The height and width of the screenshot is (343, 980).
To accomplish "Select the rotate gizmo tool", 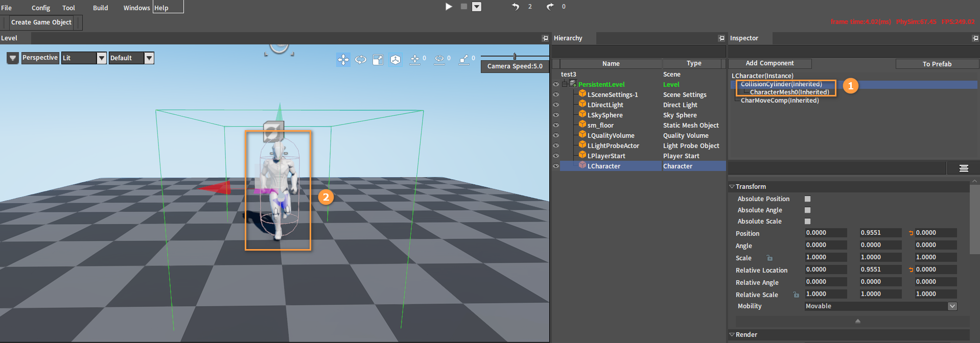I will click(361, 60).
